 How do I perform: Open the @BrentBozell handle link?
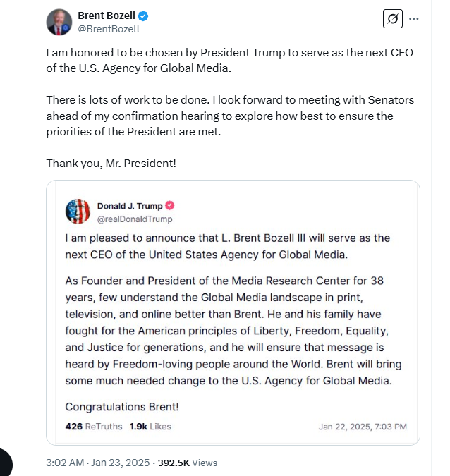tap(109, 29)
